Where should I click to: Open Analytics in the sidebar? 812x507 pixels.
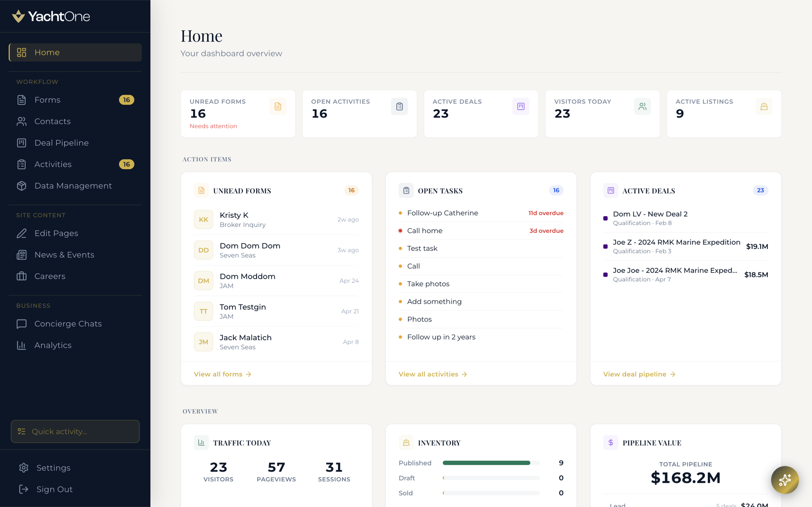75,345
